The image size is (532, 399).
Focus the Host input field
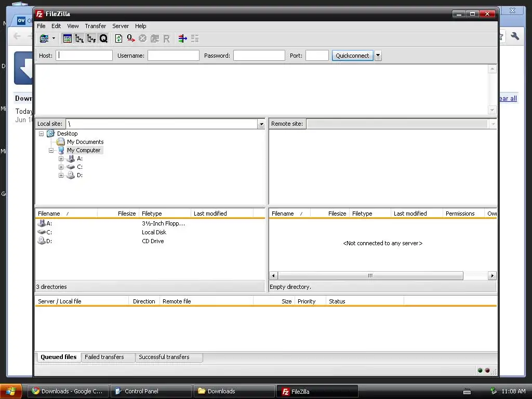click(84, 55)
